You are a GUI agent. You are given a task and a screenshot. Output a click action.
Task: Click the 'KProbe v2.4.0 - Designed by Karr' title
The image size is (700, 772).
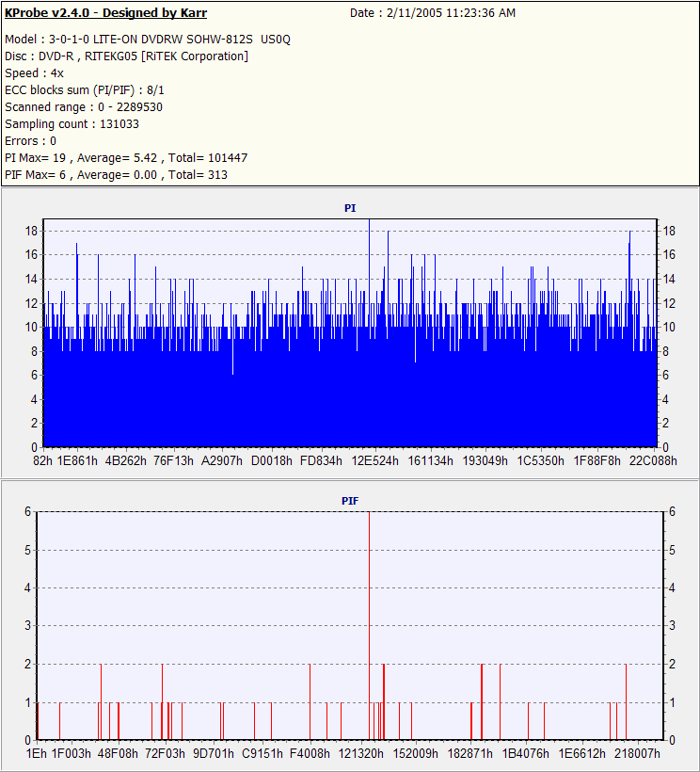[105, 13]
